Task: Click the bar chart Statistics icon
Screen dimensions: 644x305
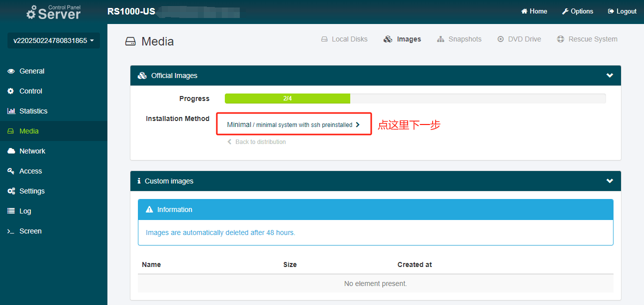Action: coord(11,111)
